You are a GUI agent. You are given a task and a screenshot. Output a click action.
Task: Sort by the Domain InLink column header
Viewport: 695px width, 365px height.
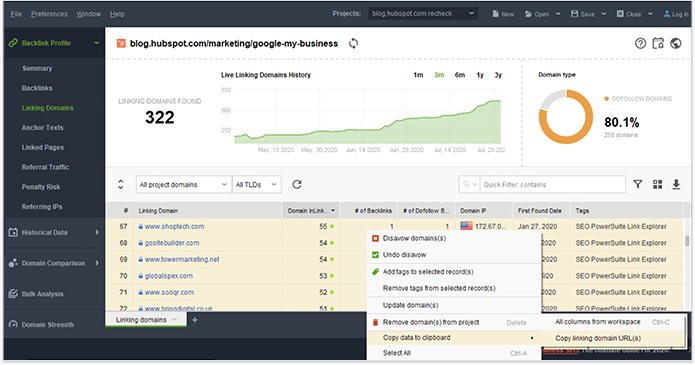click(311, 211)
